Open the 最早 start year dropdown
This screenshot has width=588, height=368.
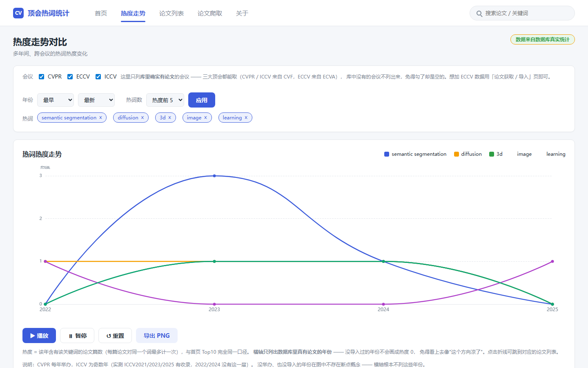56,100
